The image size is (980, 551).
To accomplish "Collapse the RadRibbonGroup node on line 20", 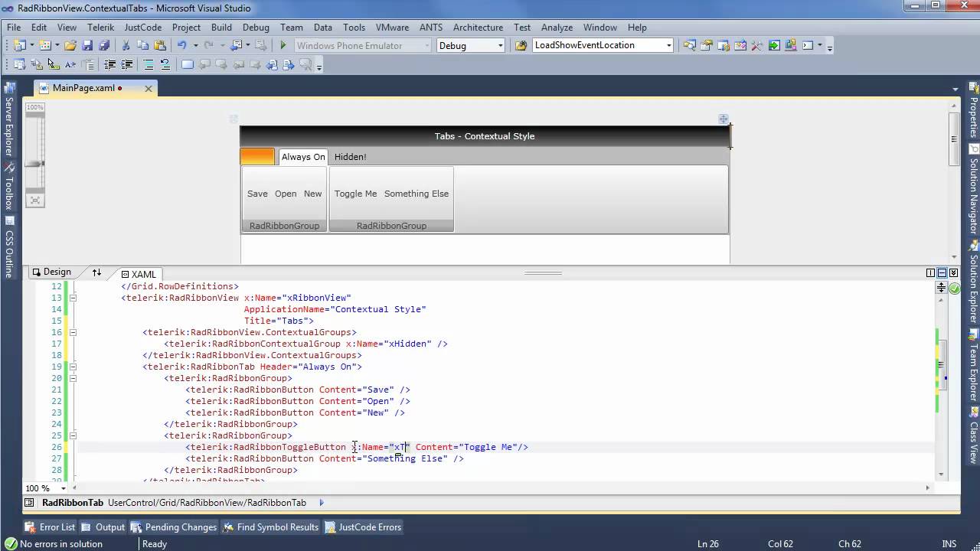I will [x=73, y=378].
